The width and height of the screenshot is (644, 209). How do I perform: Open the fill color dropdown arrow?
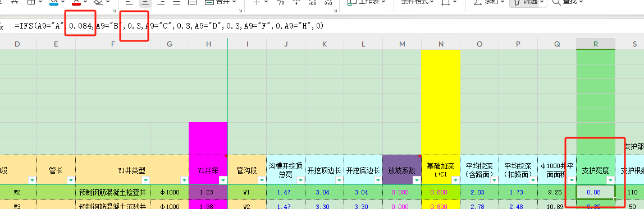click(63, 2)
